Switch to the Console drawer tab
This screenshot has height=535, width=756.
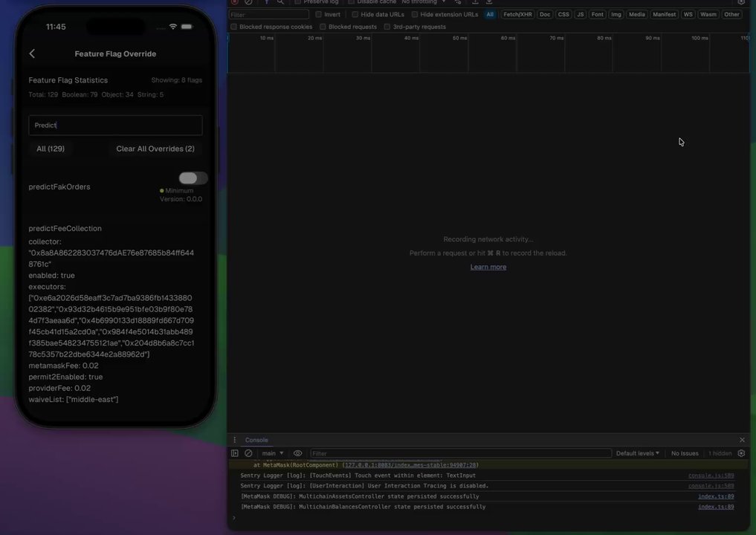tap(256, 440)
